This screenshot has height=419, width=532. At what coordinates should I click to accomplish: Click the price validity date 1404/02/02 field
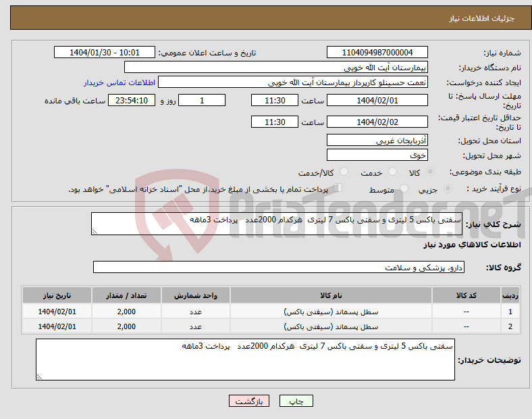coord(377,122)
